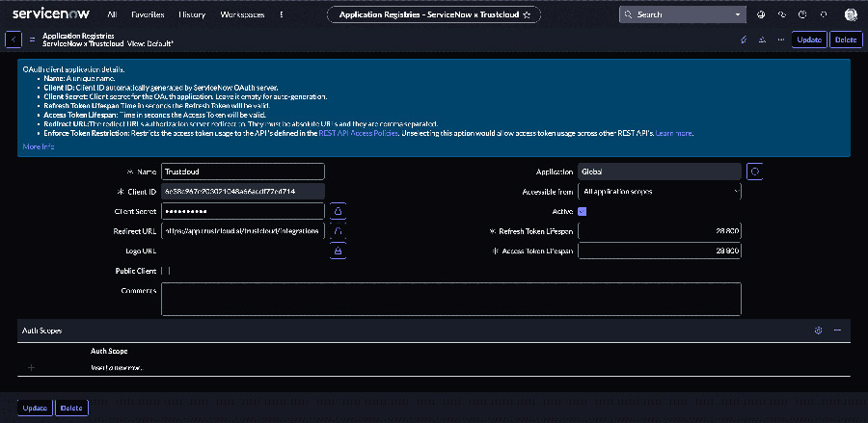Collapse the Auth Scopes section
868x423 pixels.
837,330
